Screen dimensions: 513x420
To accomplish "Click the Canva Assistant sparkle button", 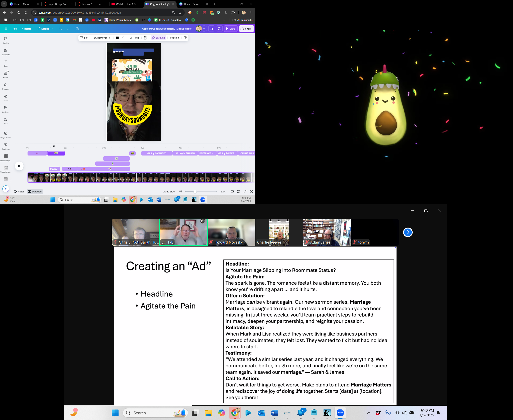I will pyautogui.click(x=6, y=189).
